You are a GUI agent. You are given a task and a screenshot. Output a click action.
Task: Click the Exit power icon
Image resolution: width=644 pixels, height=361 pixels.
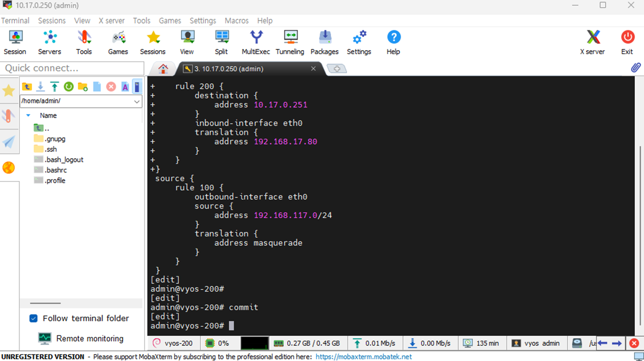click(x=627, y=42)
